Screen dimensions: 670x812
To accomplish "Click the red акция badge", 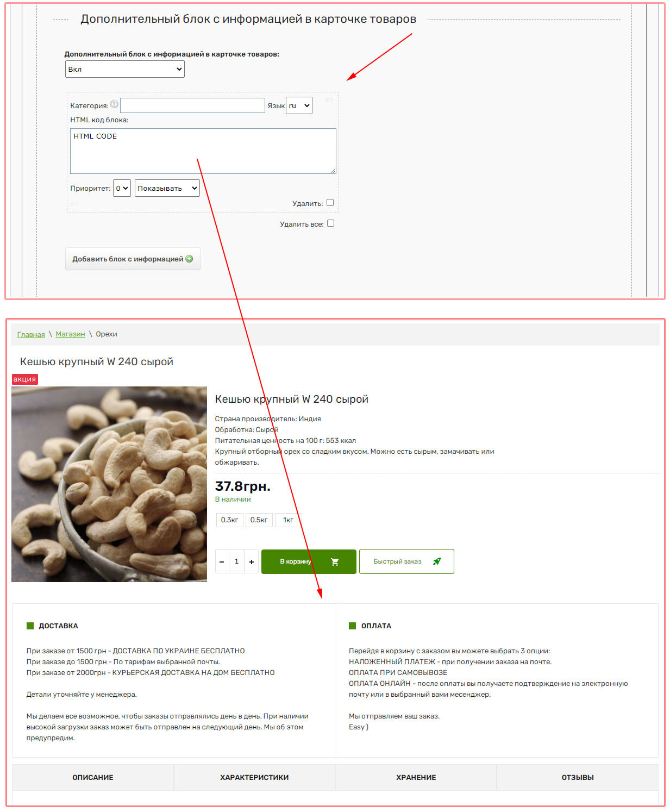I will (25, 379).
